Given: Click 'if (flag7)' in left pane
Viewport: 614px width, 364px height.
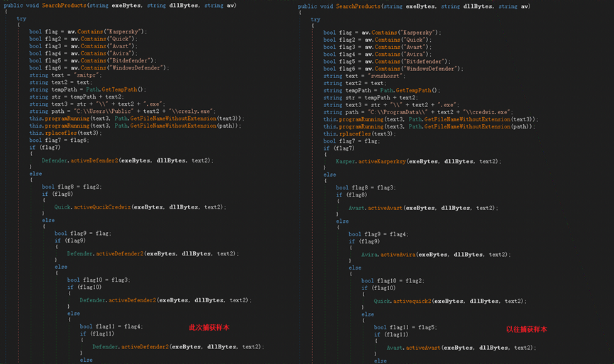Looking at the screenshot, I should (x=45, y=147).
